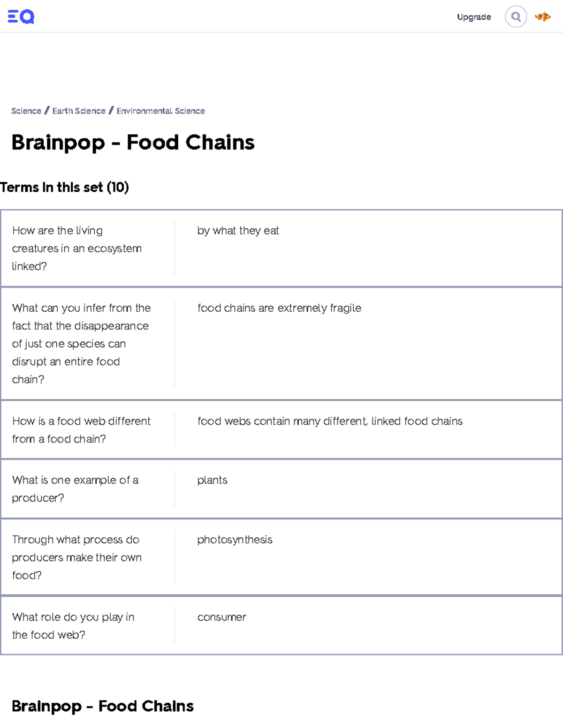Open the Earth Science breadcrumb

click(x=79, y=111)
